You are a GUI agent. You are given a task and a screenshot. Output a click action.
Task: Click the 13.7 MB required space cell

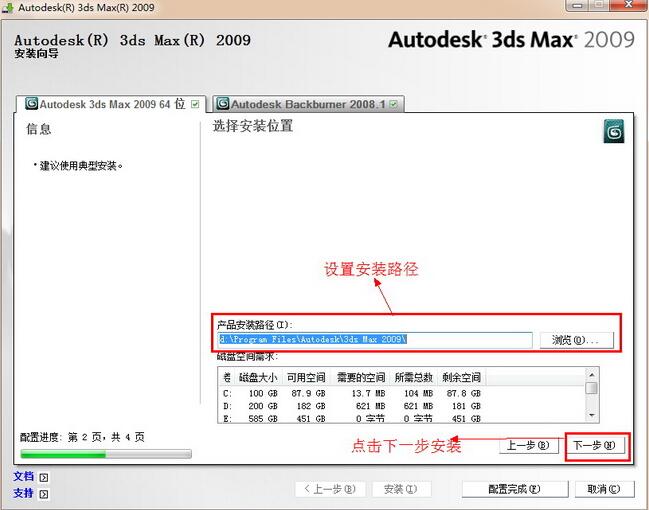368,393
